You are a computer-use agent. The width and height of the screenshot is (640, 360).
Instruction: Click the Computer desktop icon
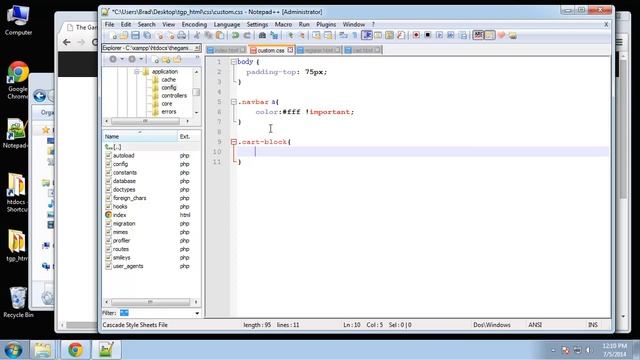coord(18,20)
